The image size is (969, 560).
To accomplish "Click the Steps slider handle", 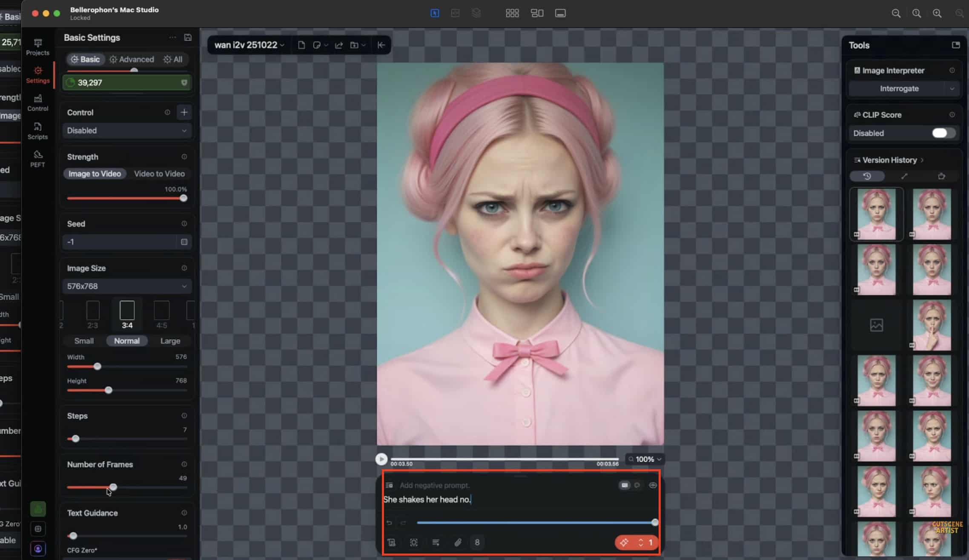I will (x=75, y=439).
